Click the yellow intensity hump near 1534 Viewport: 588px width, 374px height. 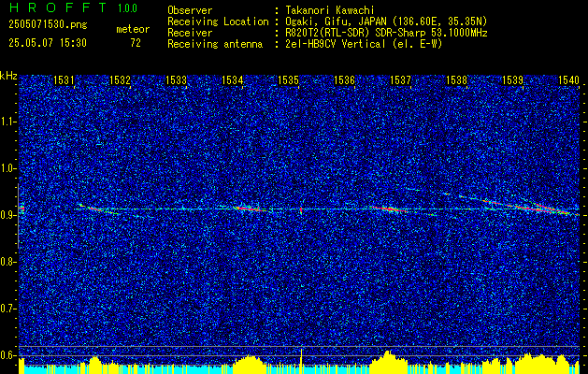(248, 363)
